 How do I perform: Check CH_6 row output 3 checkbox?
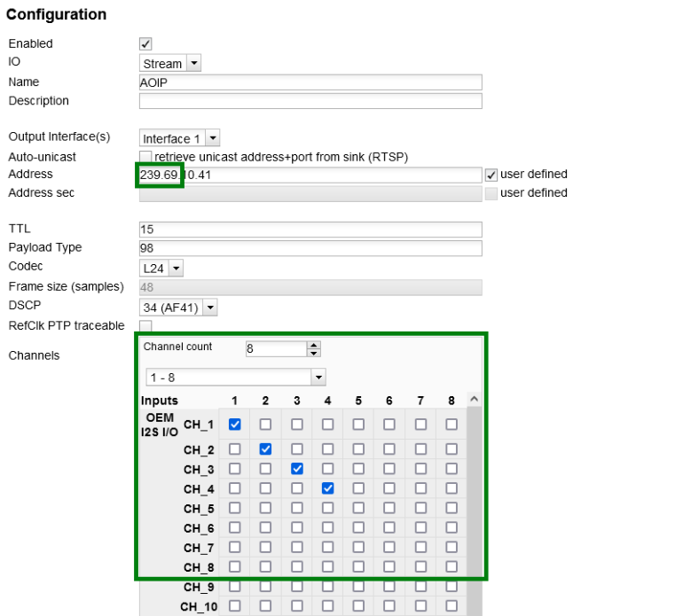297,527
